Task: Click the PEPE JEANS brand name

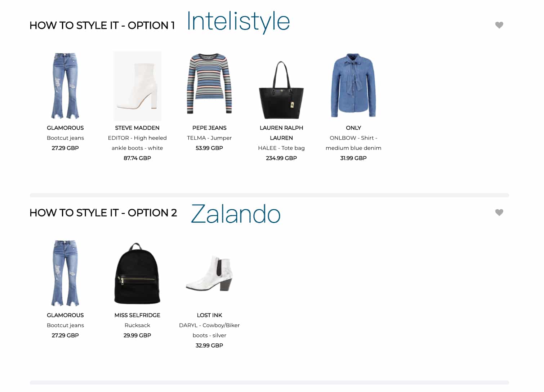Action: 209,128
